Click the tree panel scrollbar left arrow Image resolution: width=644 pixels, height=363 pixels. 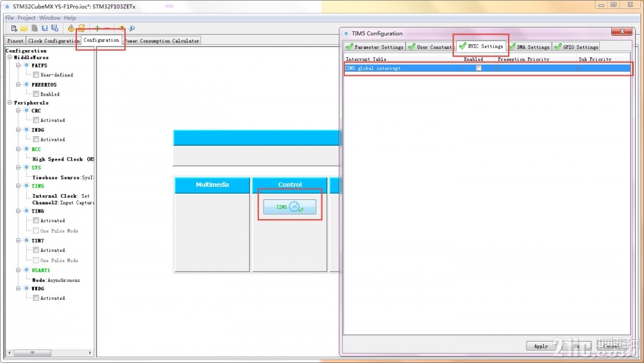9,353
